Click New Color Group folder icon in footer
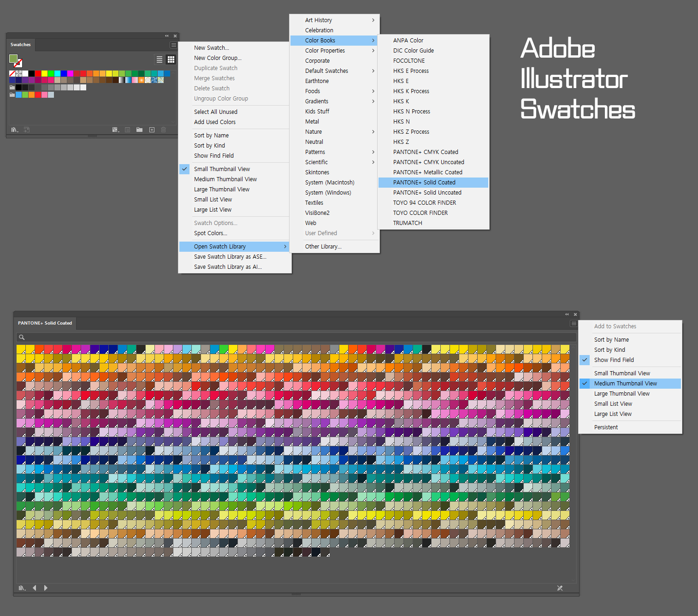This screenshot has height=616, width=698. click(x=139, y=130)
